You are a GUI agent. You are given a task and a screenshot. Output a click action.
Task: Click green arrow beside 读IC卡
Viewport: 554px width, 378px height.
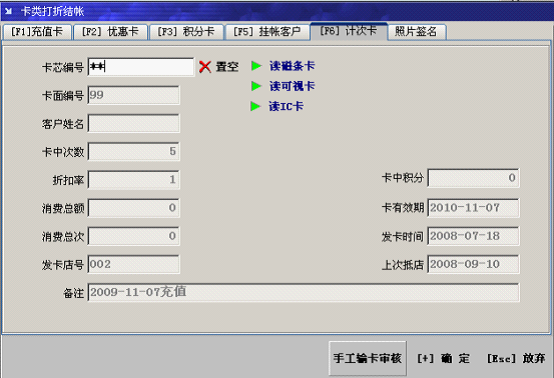(256, 106)
